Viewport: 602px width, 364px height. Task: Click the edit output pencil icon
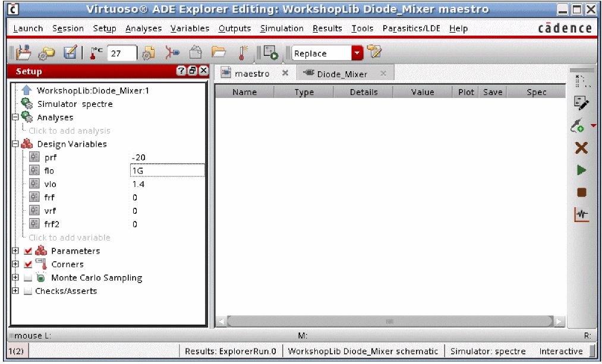pyautogui.click(x=581, y=103)
